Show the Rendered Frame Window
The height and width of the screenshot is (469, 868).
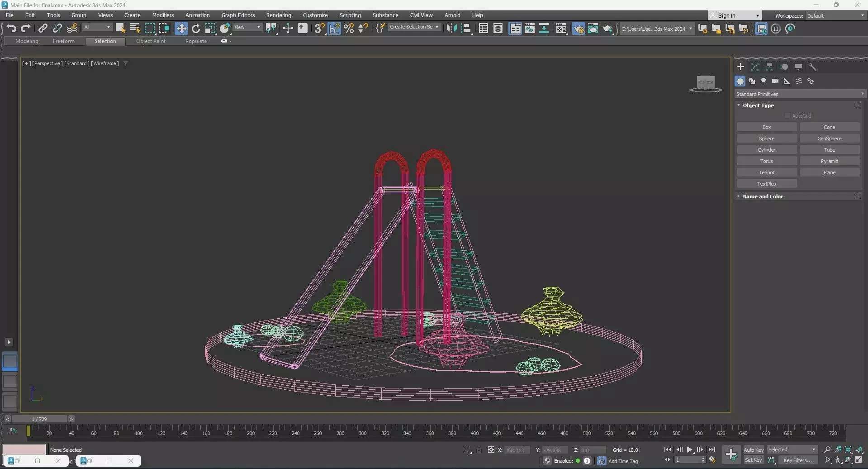(x=593, y=29)
